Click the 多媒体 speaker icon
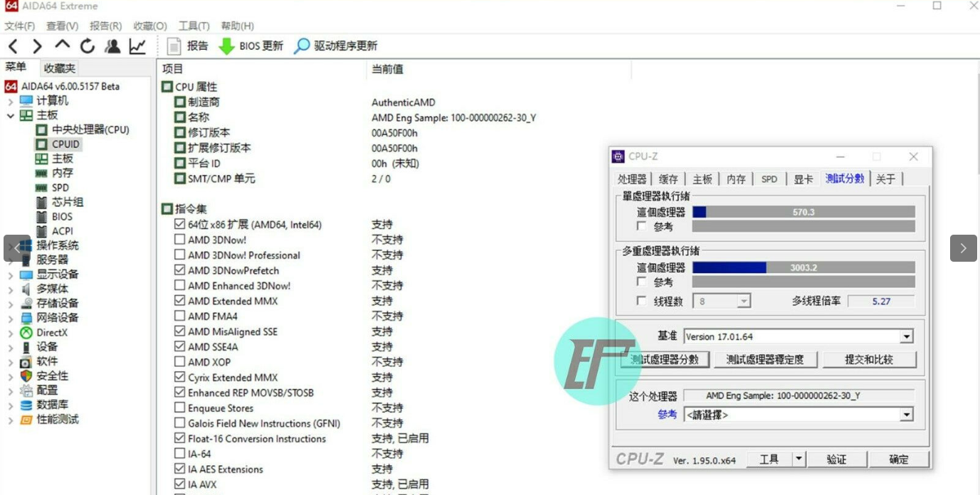Screen dimensions: 980x495 point(26,289)
